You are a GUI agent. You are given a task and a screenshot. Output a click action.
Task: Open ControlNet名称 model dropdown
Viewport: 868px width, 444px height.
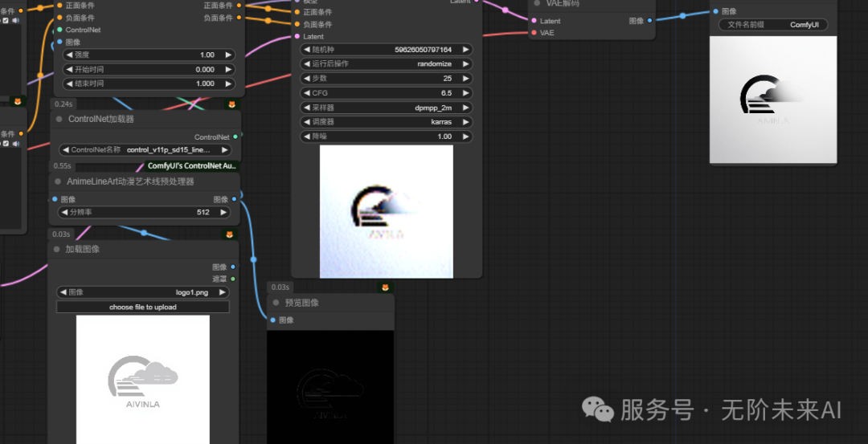click(x=145, y=150)
